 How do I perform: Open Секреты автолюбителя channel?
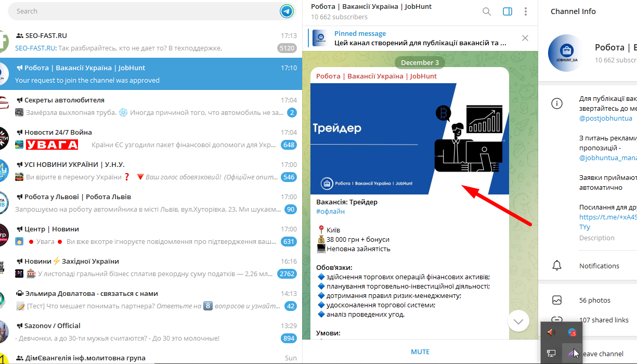(x=151, y=106)
